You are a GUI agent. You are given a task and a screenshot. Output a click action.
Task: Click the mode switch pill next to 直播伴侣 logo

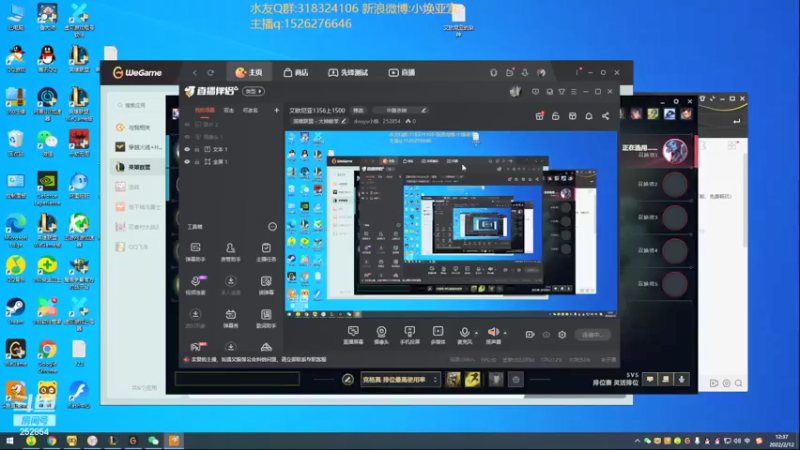click(x=254, y=91)
